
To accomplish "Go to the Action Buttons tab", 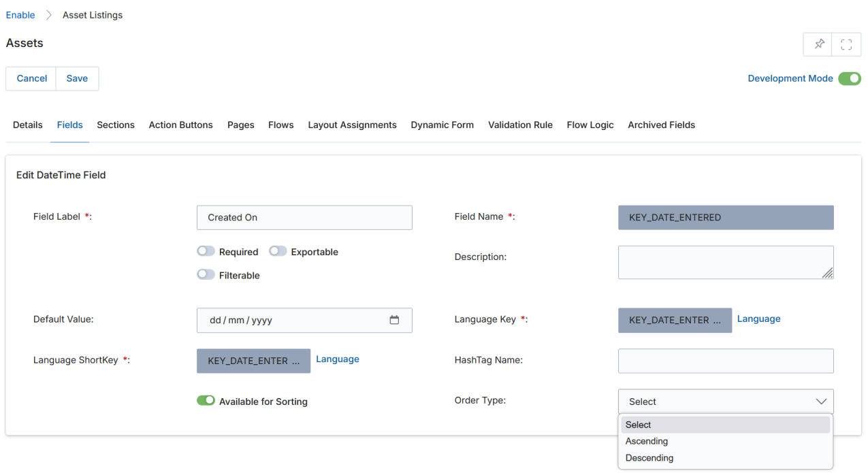I will point(181,125).
